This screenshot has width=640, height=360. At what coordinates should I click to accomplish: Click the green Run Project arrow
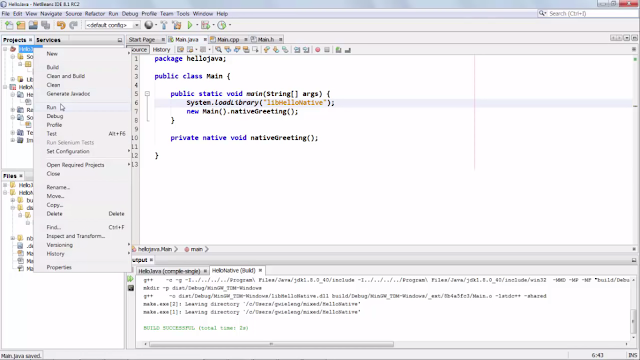click(x=190, y=25)
